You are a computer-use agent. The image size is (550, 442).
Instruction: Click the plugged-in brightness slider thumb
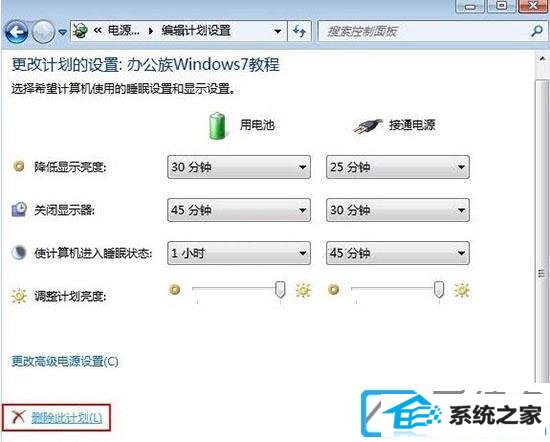(439, 289)
